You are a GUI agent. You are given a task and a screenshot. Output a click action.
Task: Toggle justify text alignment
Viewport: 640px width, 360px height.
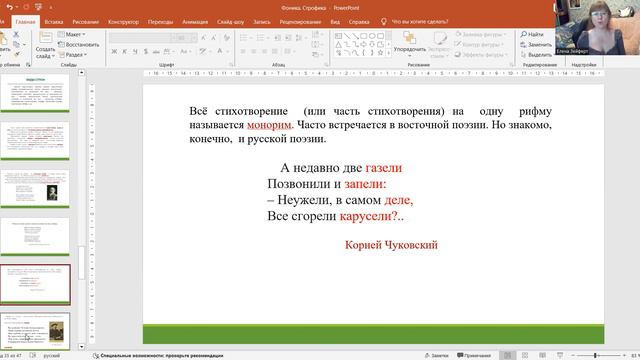tap(275, 51)
